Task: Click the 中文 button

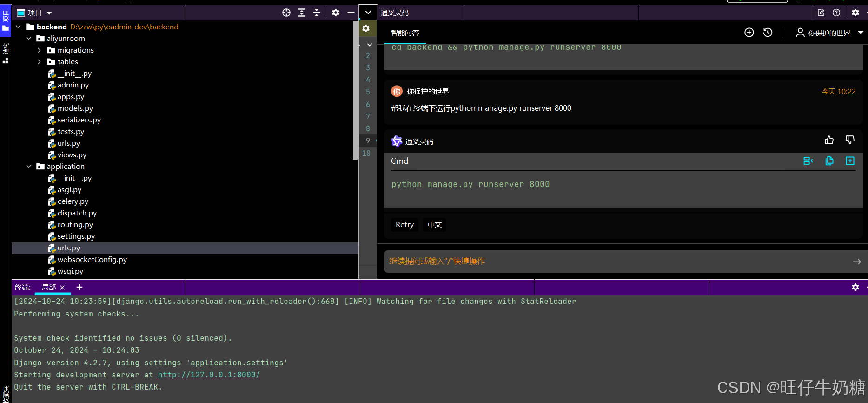Action: click(435, 225)
